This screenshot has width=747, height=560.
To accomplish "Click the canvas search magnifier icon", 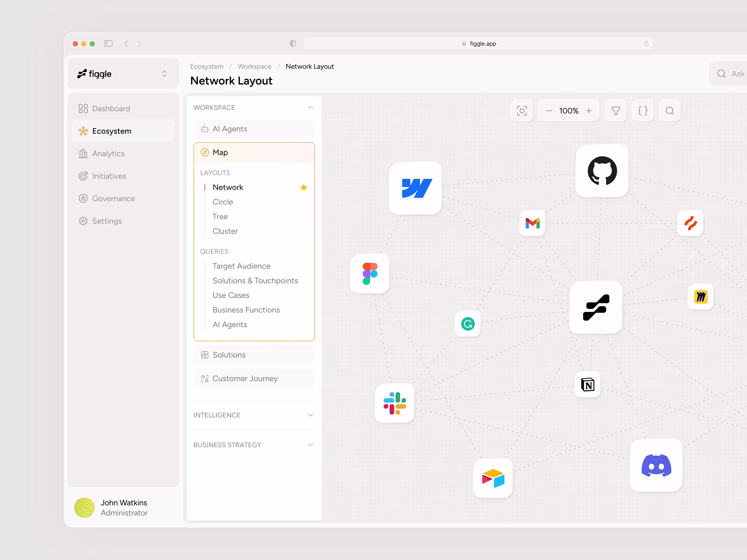I will tap(670, 111).
